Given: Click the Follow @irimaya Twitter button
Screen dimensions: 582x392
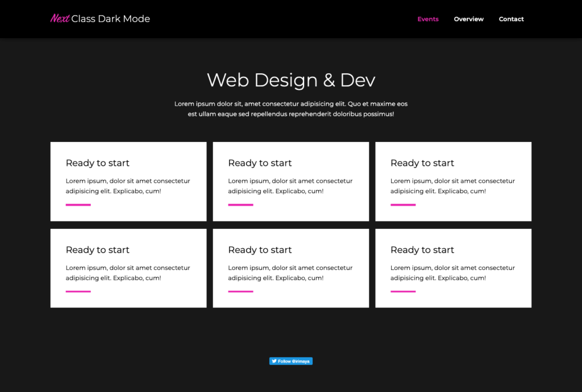Looking at the screenshot, I should 291,361.
